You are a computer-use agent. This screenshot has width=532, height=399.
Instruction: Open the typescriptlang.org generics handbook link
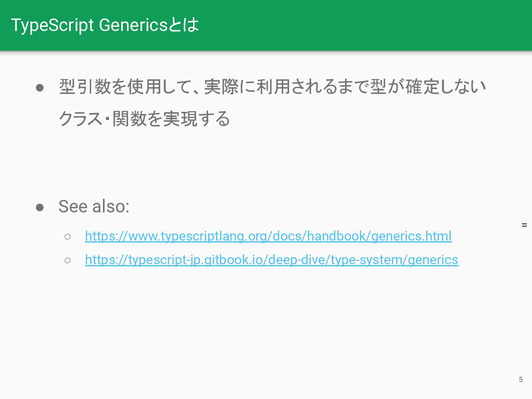pos(268,236)
